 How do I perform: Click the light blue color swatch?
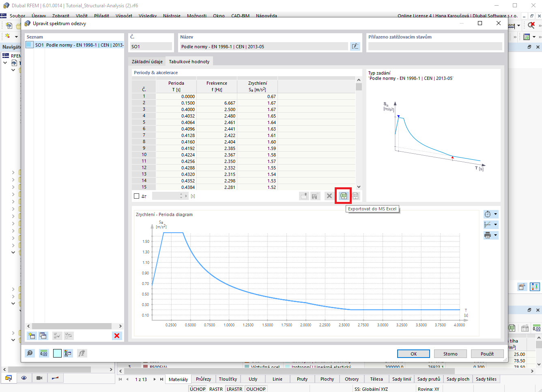[x=57, y=353]
